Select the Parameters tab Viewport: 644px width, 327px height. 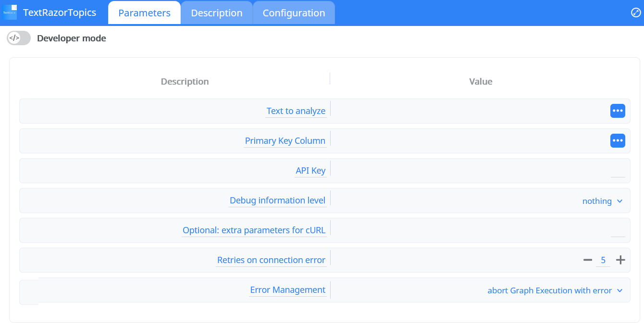pyautogui.click(x=144, y=13)
